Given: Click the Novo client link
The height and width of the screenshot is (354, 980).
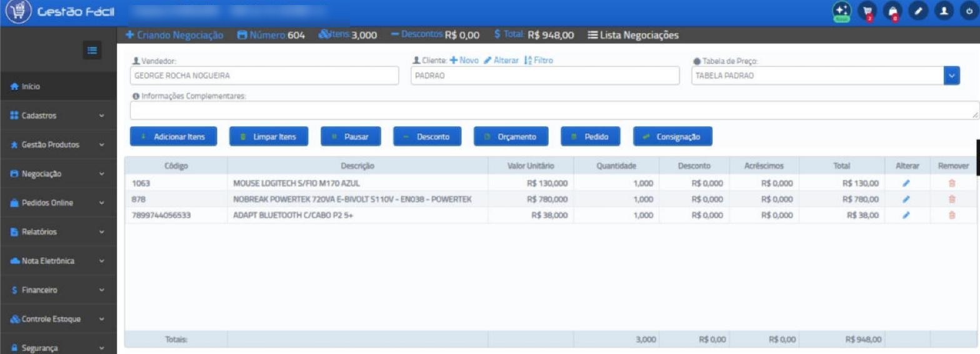Looking at the screenshot, I should 464,60.
